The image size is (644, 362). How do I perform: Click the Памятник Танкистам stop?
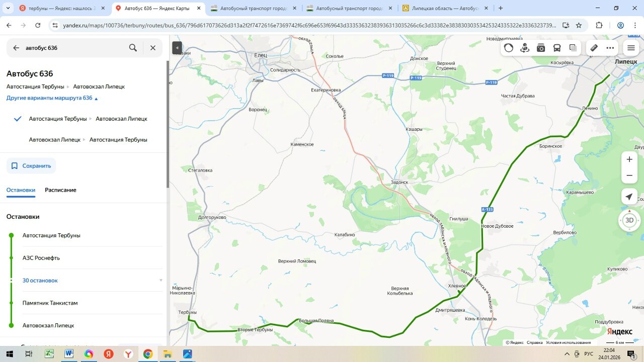(x=50, y=303)
